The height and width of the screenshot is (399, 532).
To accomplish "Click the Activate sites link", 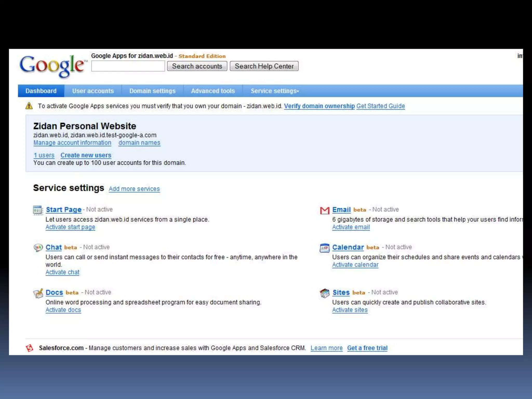I will 350,310.
